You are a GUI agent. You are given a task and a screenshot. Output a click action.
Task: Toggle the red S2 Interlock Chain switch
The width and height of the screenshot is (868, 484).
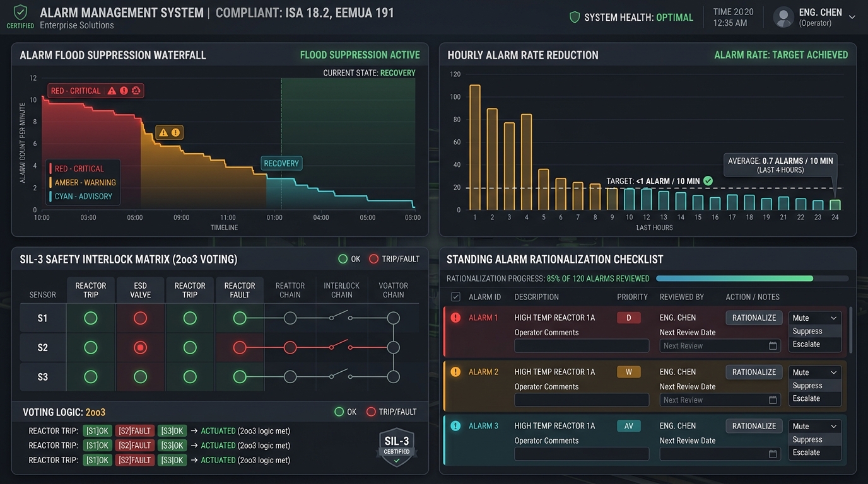341,345
